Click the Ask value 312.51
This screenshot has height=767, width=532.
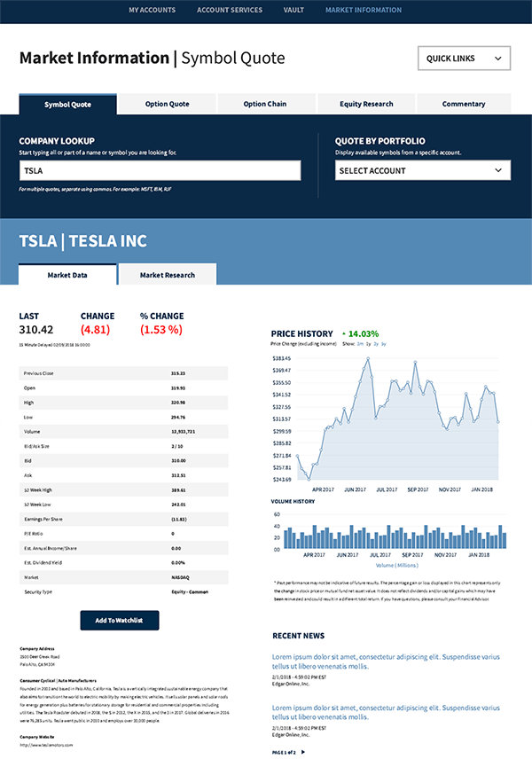click(178, 475)
